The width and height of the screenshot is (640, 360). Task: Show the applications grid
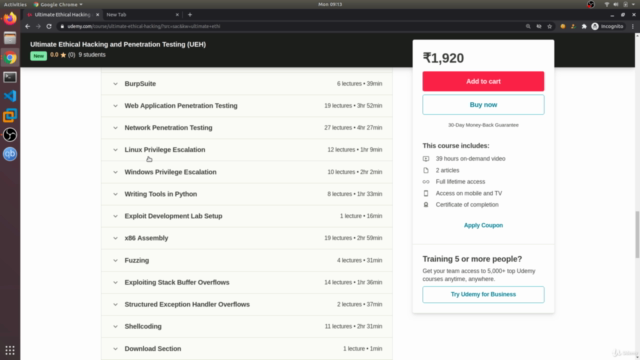point(10,350)
